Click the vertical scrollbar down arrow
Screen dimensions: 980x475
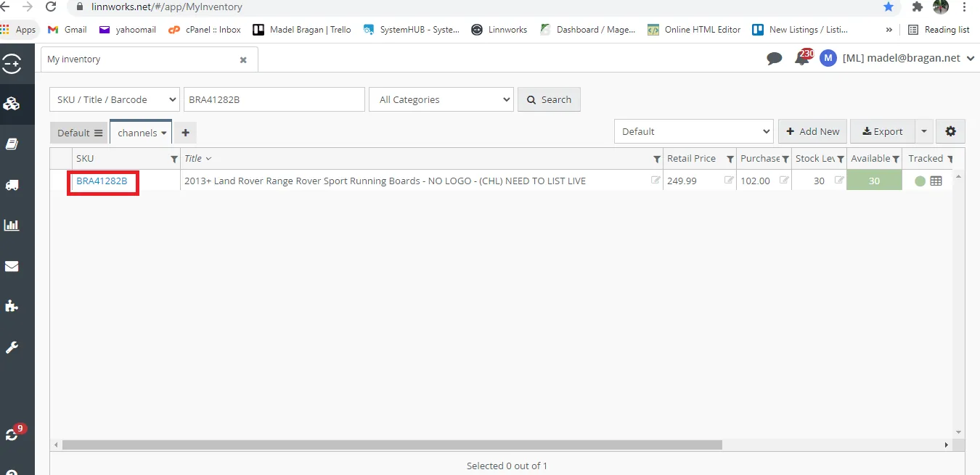958,432
